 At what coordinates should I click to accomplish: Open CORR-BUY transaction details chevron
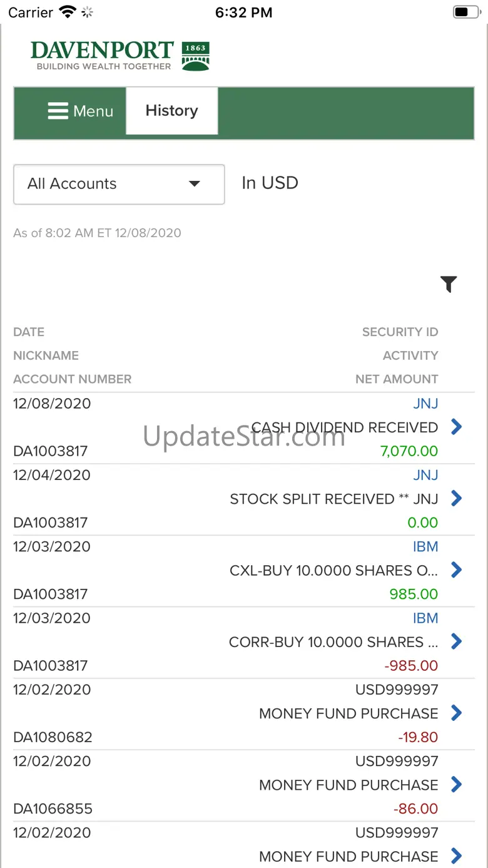(x=457, y=641)
